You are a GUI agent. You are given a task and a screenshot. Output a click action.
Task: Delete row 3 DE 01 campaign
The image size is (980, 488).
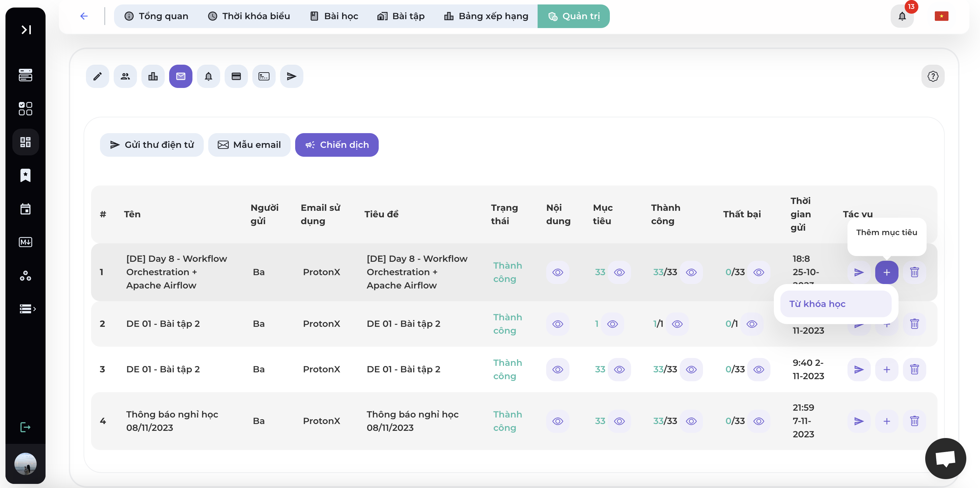tap(915, 370)
